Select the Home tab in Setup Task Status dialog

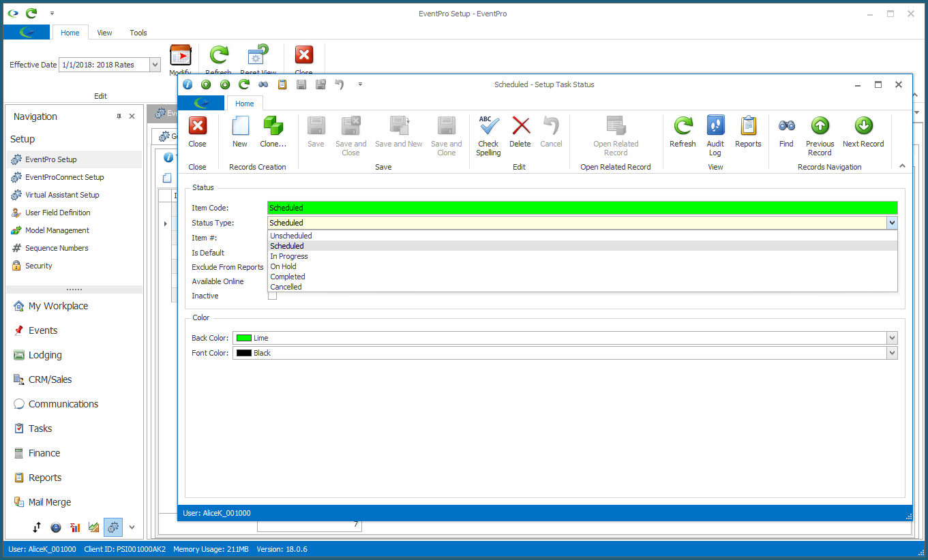coord(245,104)
